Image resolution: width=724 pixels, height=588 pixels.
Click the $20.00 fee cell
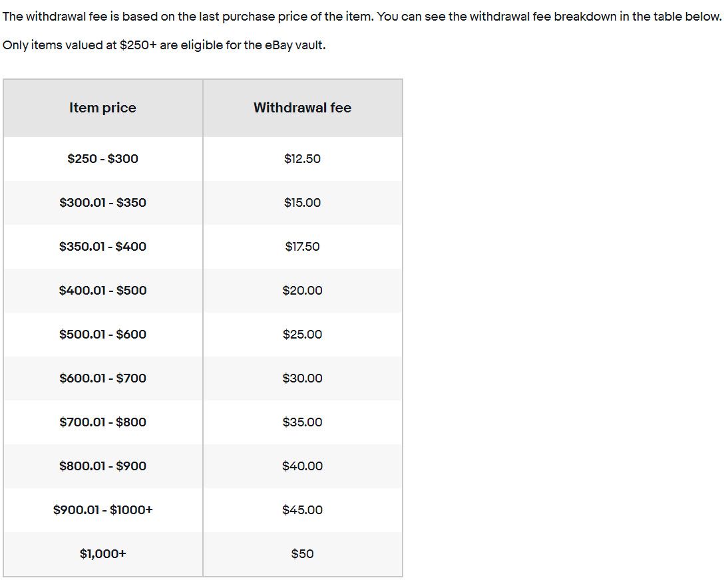tap(302, 291)
